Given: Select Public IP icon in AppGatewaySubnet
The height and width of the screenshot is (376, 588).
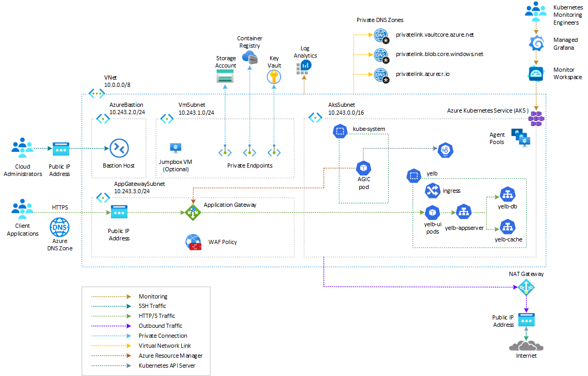Looking at the screenshot, I should [x=119, y=212].
